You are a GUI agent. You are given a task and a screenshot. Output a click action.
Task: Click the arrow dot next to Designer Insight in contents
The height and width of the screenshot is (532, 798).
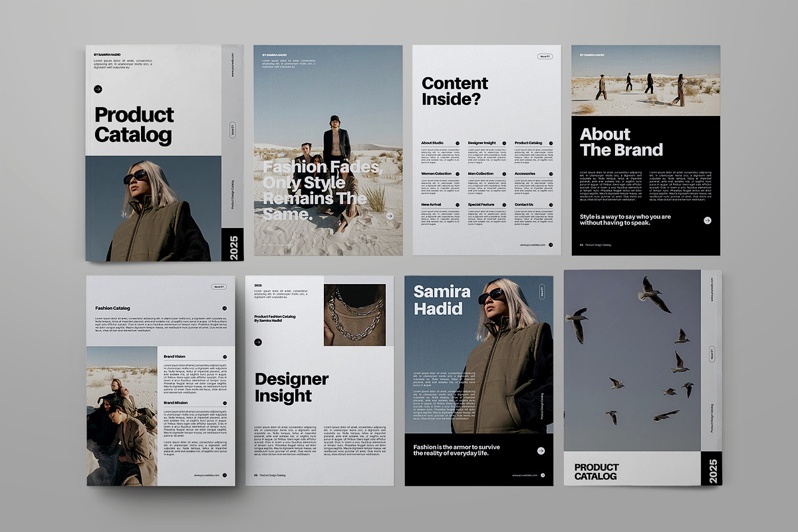[505, 143]
